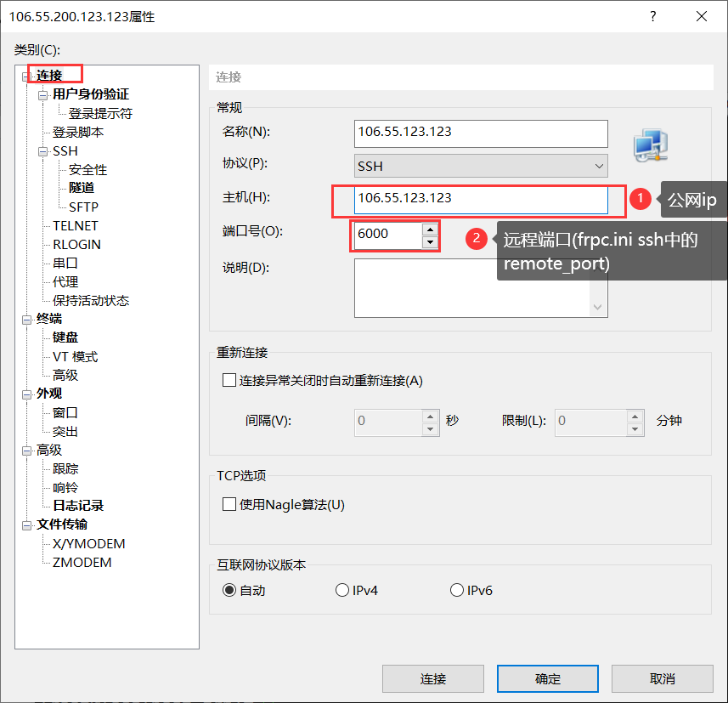Enable the use Nagle algorithm checkbox
This screenshot has width=728, height=703.
tap(229, 504)
